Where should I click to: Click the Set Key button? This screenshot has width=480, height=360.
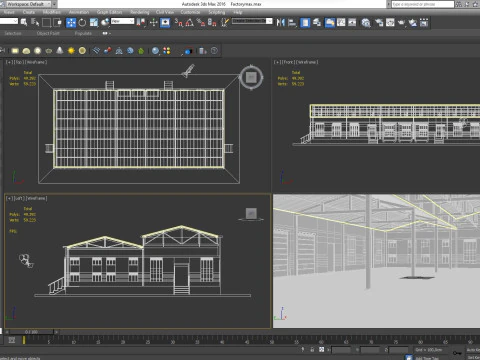click(473, 357)
